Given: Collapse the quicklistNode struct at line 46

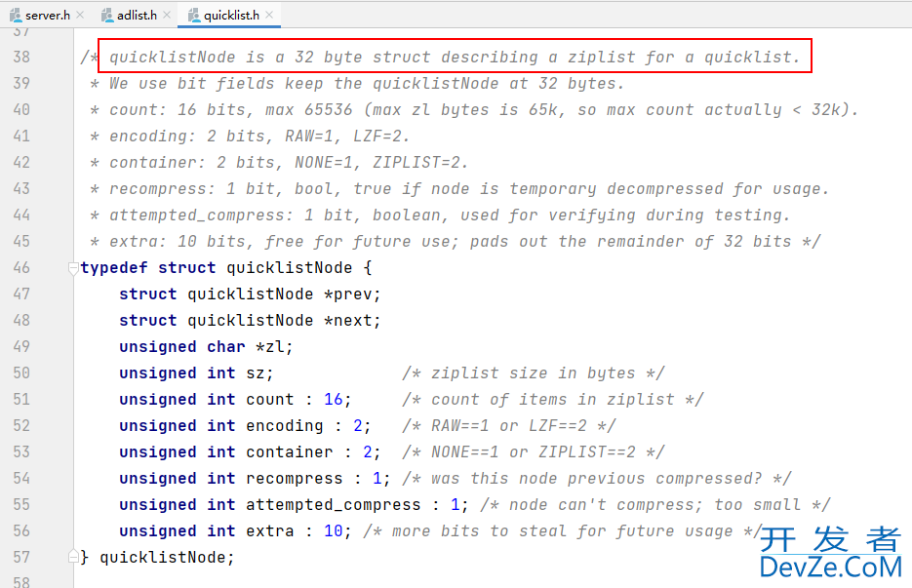Looking at the screenshot, I should click(x=73, y=268).
